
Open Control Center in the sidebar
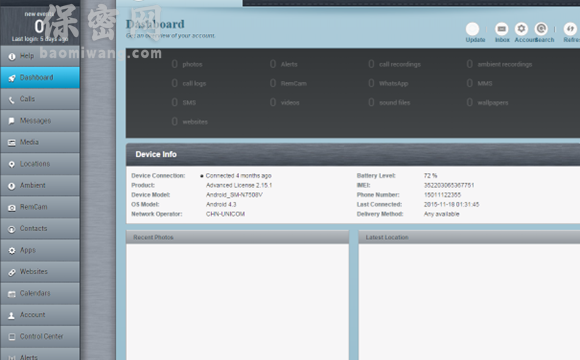pyautogui.click(x=40, y=337)
